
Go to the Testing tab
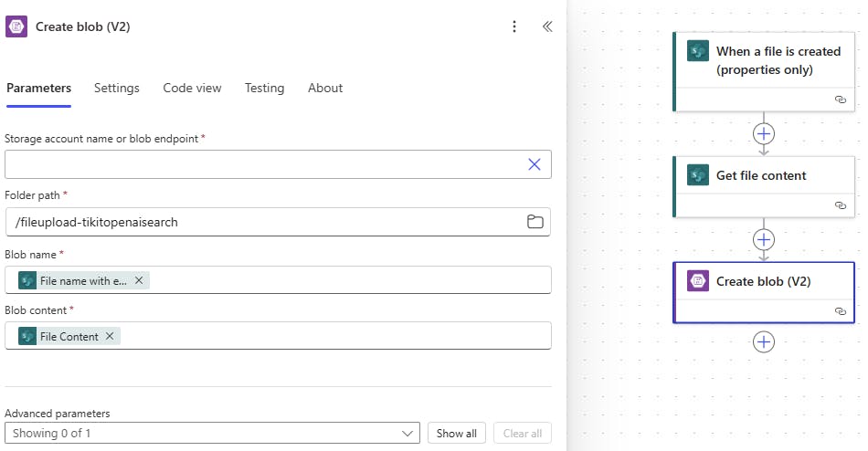pyautogui.click(x=264, y=89)
